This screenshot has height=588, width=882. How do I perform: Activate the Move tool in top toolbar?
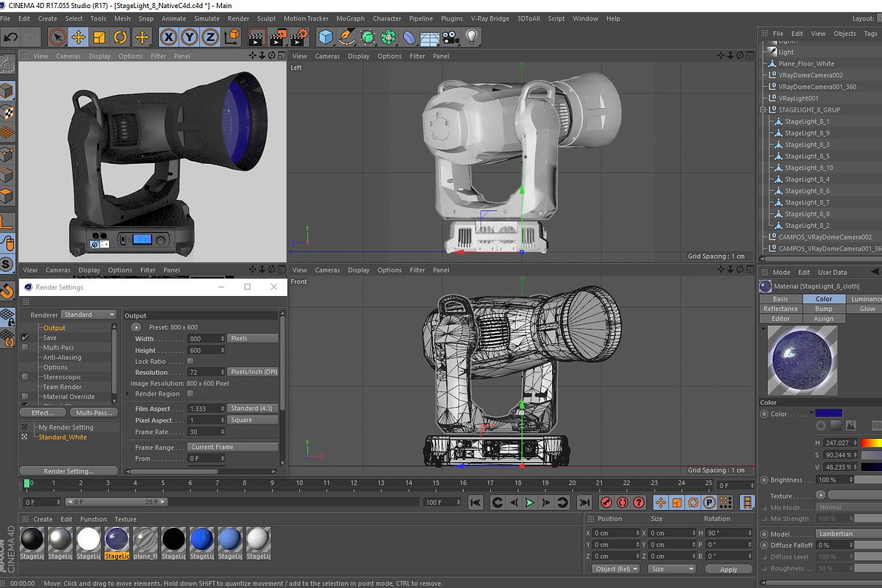pyautogui.click(x=79, y=37)
